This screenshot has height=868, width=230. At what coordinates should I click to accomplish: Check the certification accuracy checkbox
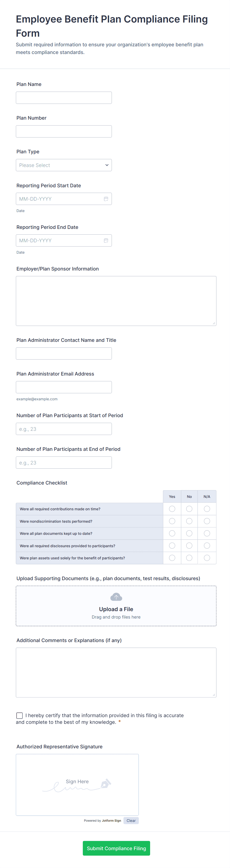pyautogui.click(x=20, y=715)
